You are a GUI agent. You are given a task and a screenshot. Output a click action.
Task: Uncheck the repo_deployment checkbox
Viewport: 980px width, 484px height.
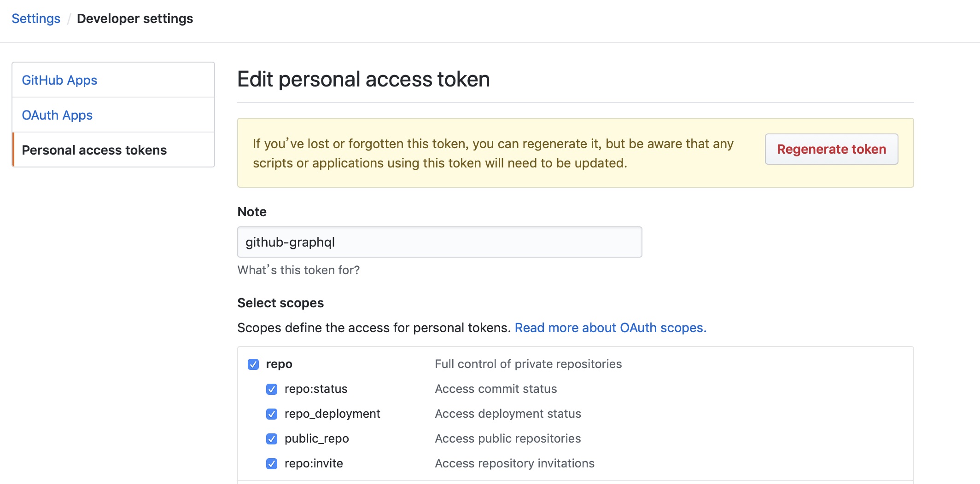[x=271, y=414]
